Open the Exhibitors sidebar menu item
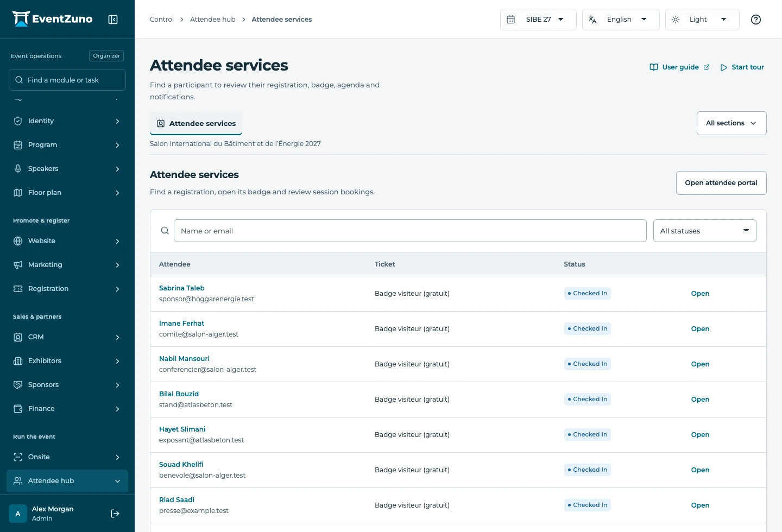The width and height of the screenshot is (782, 532). coord(67,361)
